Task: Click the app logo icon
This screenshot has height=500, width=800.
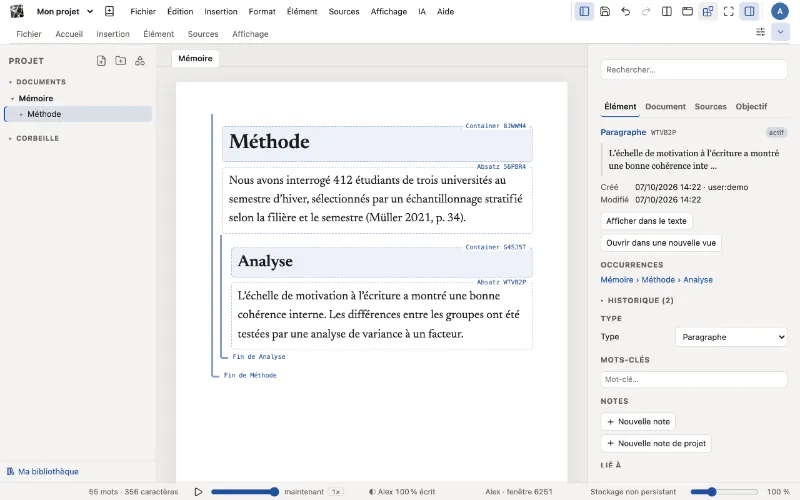Action: pos(17,11)
